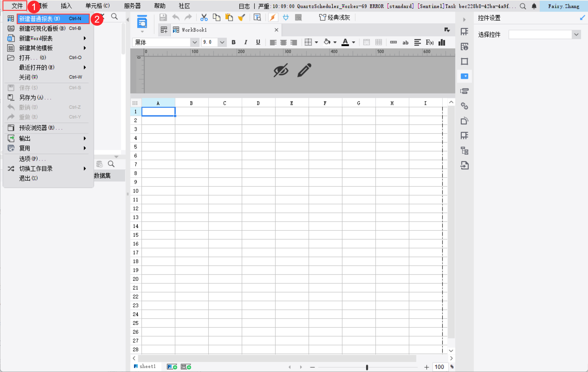Select cell A1 in the grid

click(158, 112)
